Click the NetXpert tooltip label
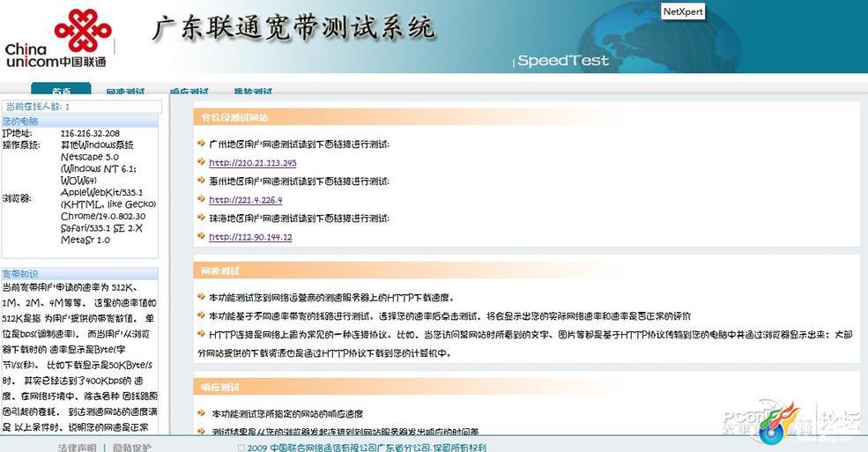The image size is (868, 452). click(683, 11)
